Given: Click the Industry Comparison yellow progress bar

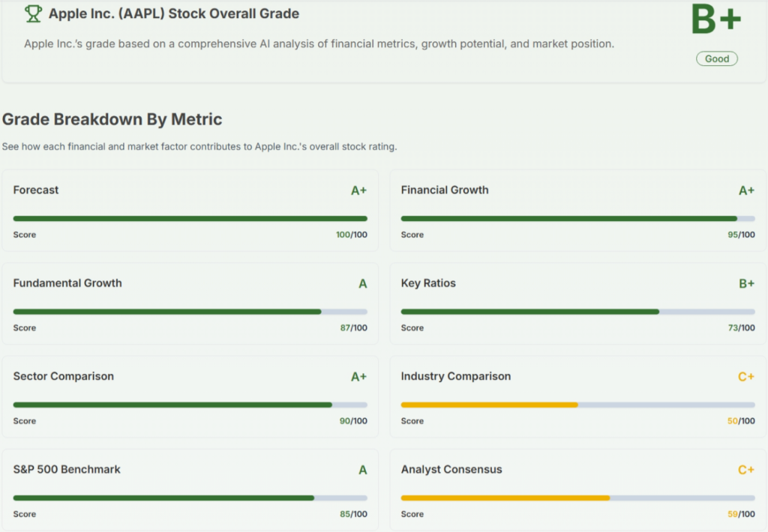Looking at the screenshot, I should [577, 405].
